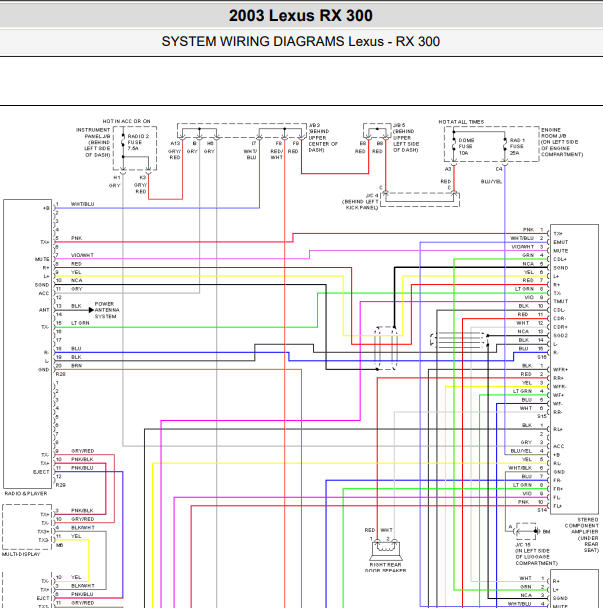Select the "J/C 15" luggage compartment label

coord(536,554)
